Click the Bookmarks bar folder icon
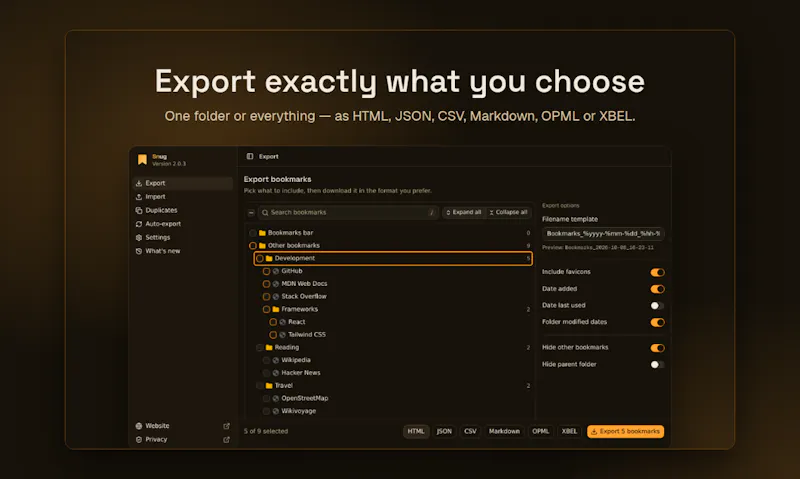 click(x=262, y=233)
